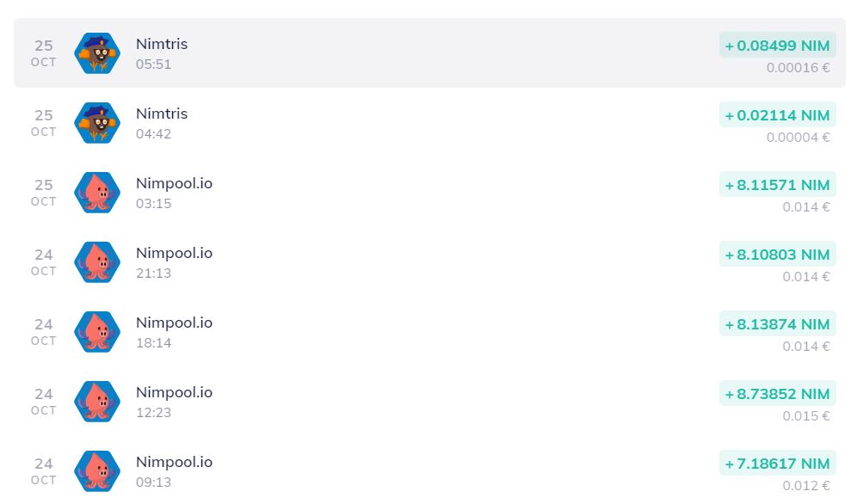Open the Nimpool.io label at 03:15
851x504 pixels.
pos(174,183)
